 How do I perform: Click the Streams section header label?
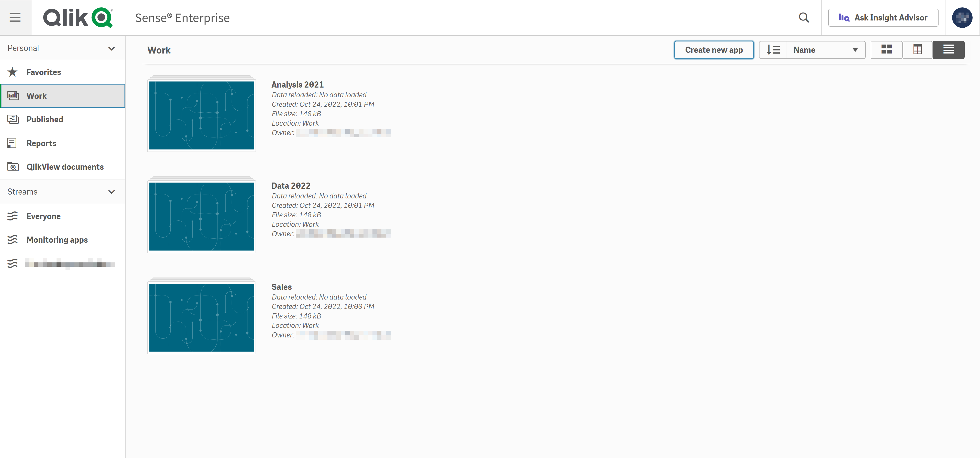pyautogui.click(x=23, y=192)
